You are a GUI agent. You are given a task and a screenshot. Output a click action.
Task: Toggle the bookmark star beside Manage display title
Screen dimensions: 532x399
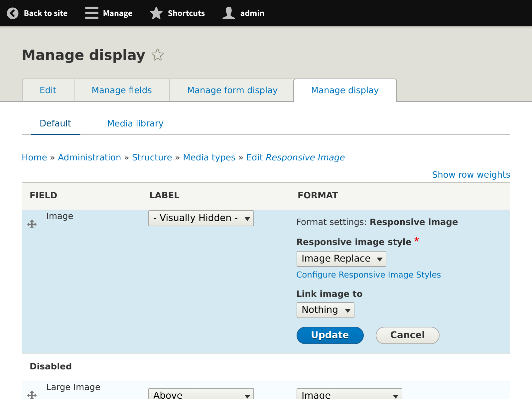158,55
